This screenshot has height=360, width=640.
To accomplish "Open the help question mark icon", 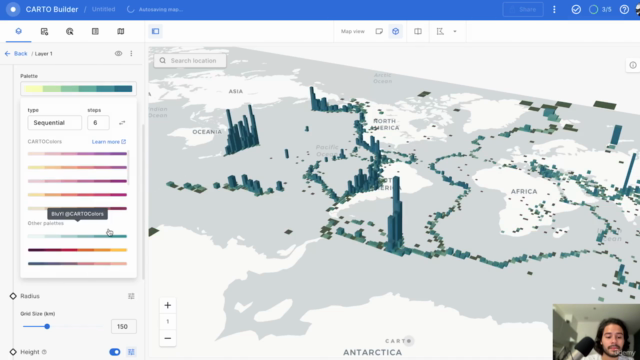I will coord(624,9).
